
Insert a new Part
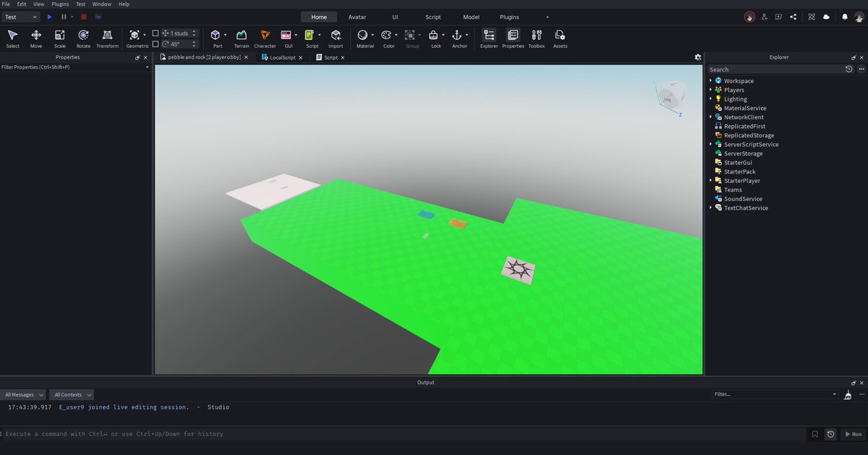coord(216,35)
